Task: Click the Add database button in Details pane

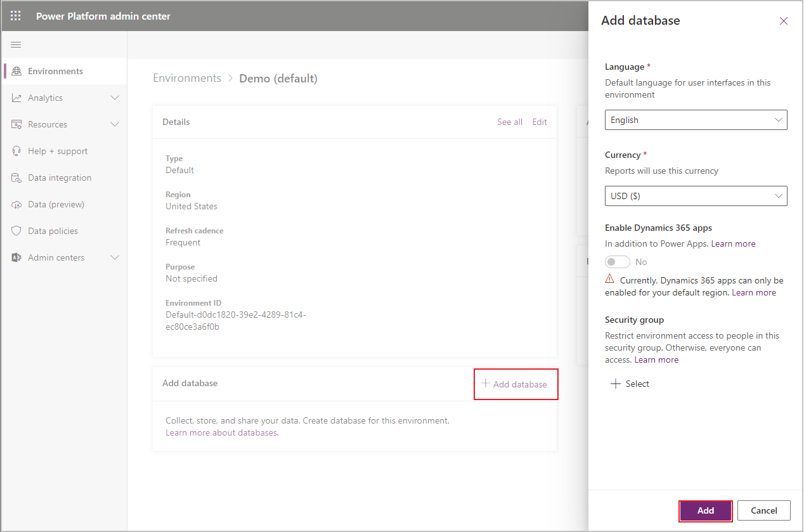Action: (515, 384)
